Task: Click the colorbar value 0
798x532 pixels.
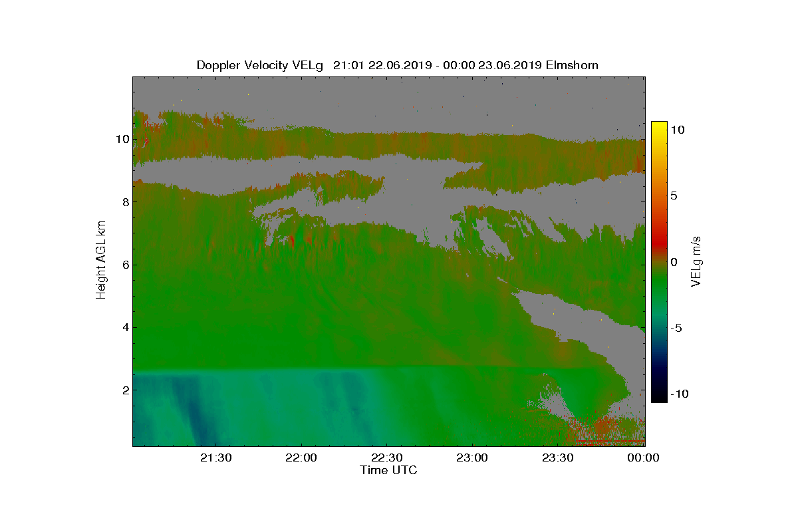Action: [674, 262]
